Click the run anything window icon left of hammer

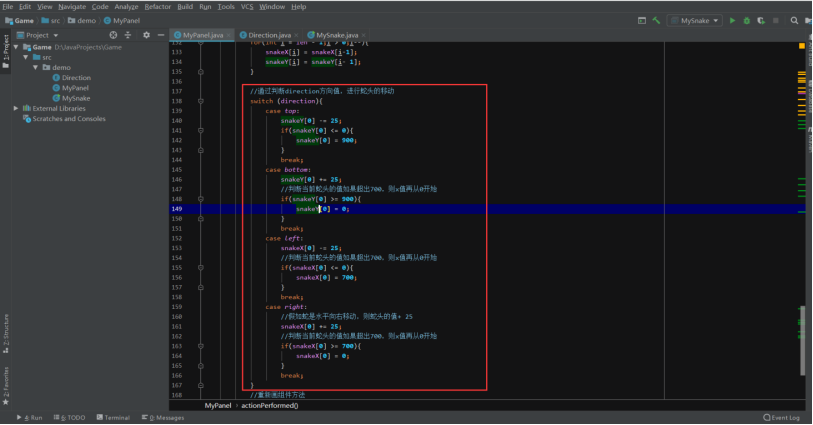642,21
